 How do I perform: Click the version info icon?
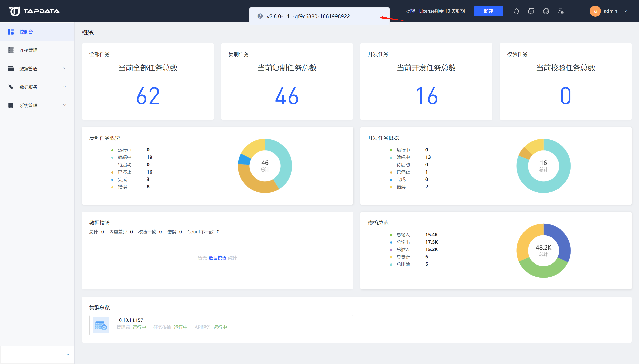point(260,16)
